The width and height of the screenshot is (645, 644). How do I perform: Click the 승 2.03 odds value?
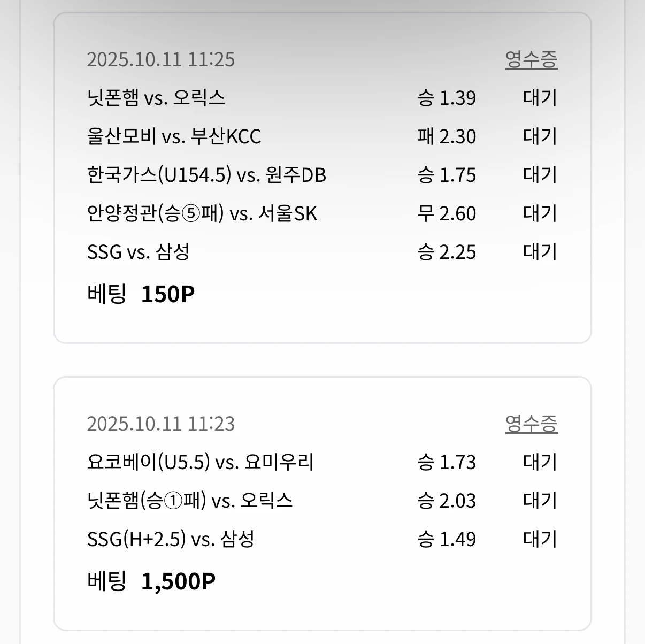[x=447, y=501]
